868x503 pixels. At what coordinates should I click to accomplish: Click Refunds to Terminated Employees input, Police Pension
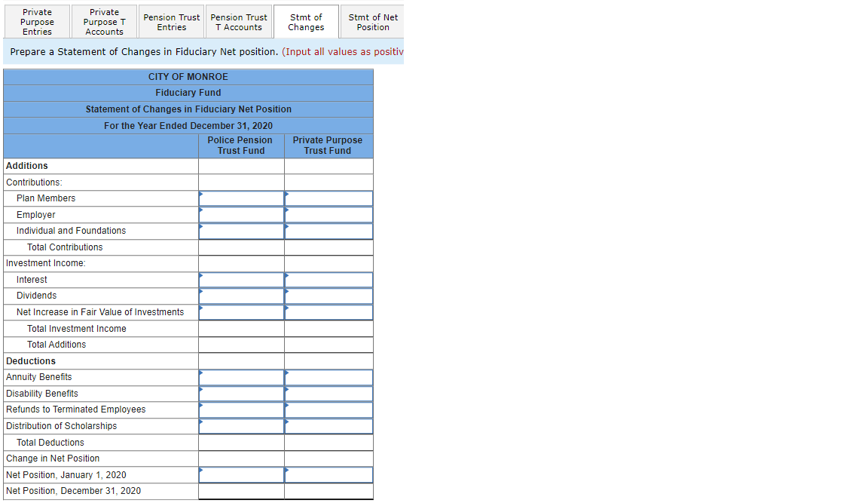[241, 409]
